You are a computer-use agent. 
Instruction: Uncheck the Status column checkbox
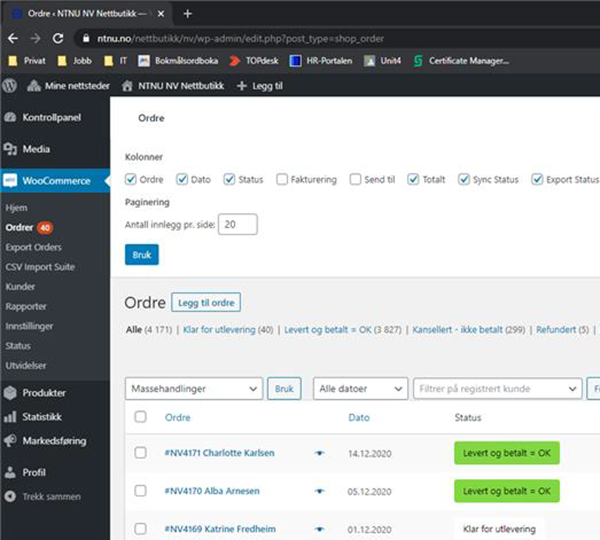tap(229, 179)
